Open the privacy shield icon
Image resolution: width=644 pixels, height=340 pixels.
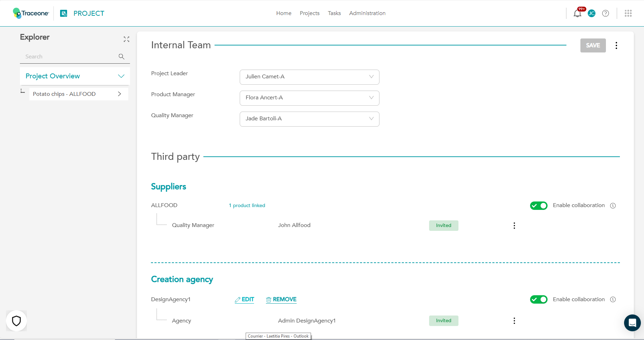[x=16, y=321]
